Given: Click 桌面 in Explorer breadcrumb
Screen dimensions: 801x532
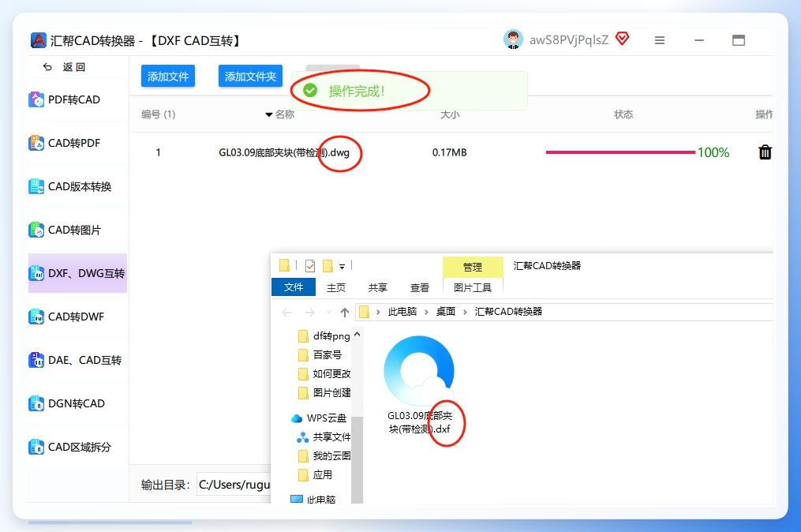Looking at the screenshot, I should point(445,312).
